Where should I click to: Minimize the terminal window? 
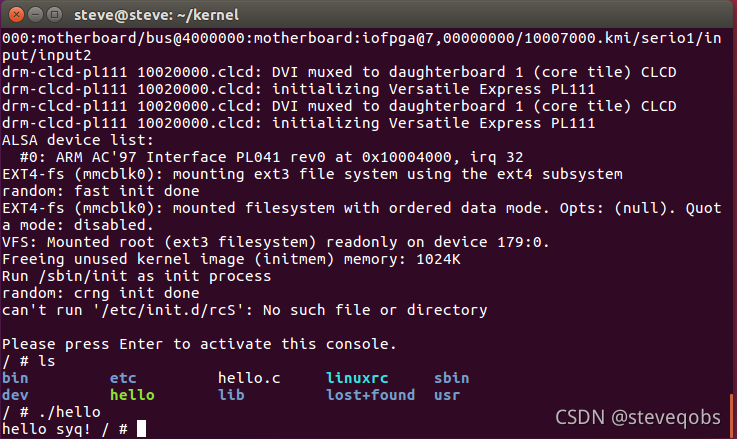click(36, 15)
